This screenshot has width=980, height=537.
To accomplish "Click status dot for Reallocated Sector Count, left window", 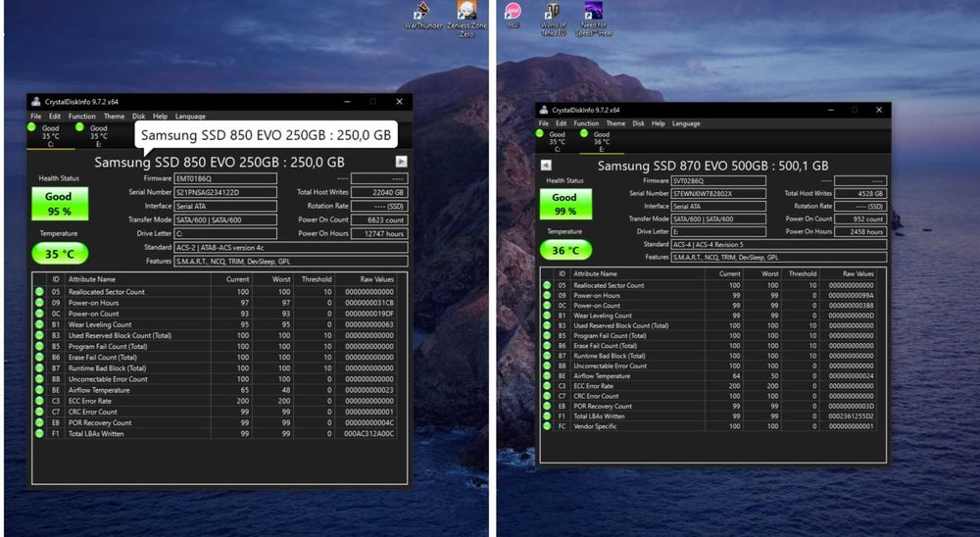I will (x=39, y=292).
